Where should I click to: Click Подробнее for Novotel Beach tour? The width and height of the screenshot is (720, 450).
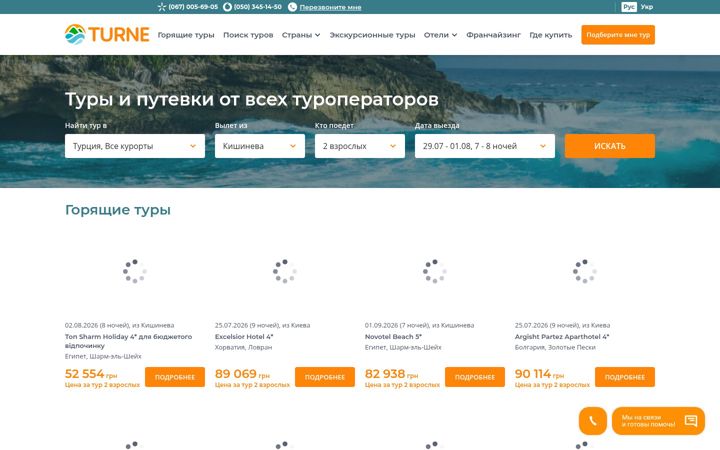(475, 377)
